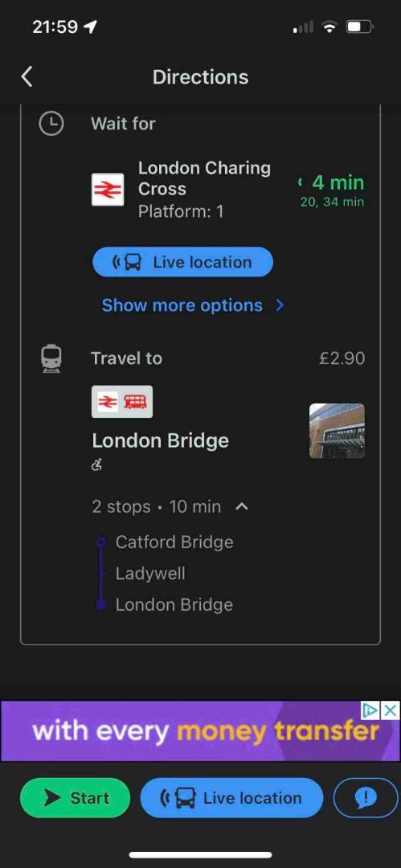Close the money transfer advertisement
Viewport: 401px width, 868px height.
tap(391, 710)
